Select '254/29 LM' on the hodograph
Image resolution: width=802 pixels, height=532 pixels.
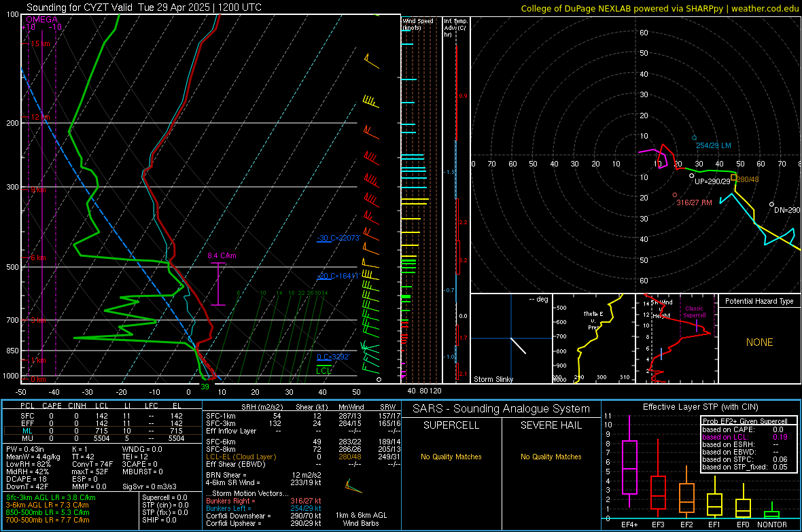click(714, 145)
